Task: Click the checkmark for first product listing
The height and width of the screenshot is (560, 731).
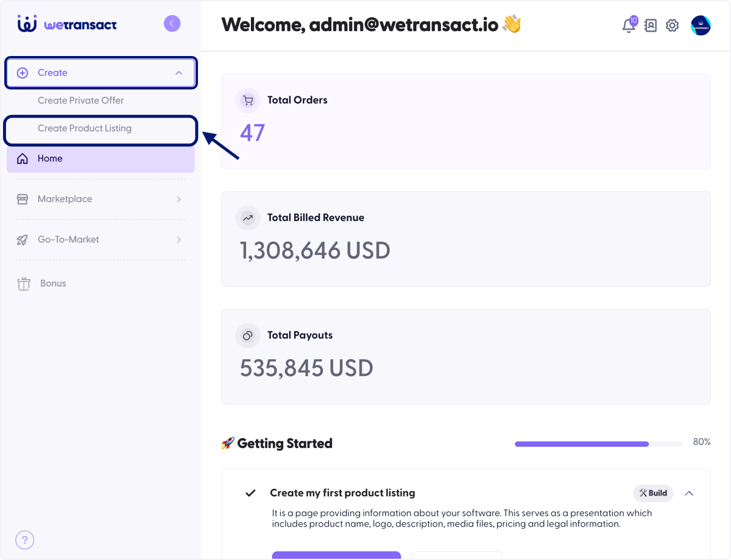Action: 250,493
